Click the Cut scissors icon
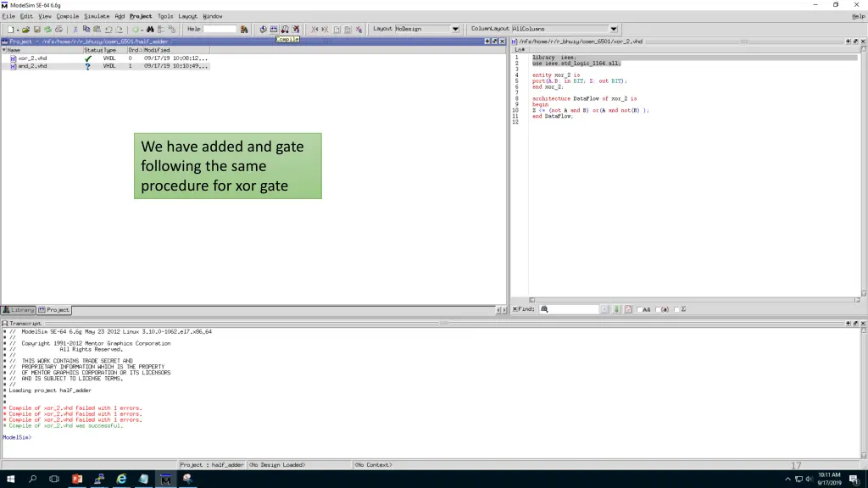The width and height of the screenshot is (868, 488). [x=75, y=30]
